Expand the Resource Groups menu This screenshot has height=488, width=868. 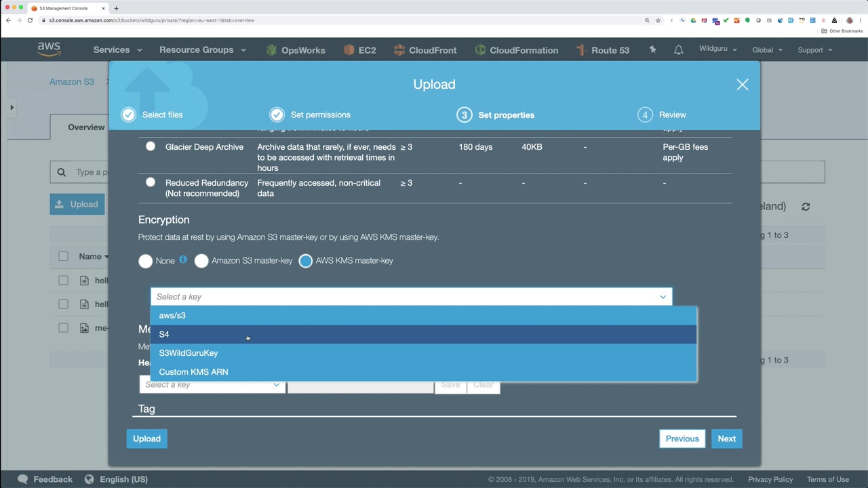pyautogui.click(x=203, y=49)
